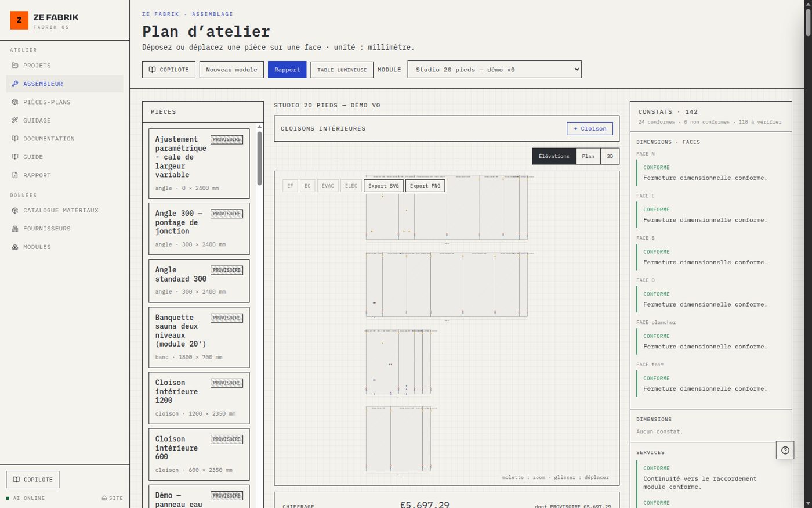Switch to the Élévations view tab

point(554,156)
